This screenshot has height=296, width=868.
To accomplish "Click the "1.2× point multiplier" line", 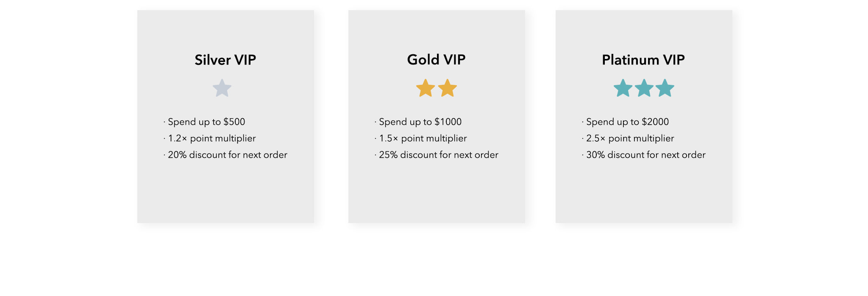I will point(212,138).
